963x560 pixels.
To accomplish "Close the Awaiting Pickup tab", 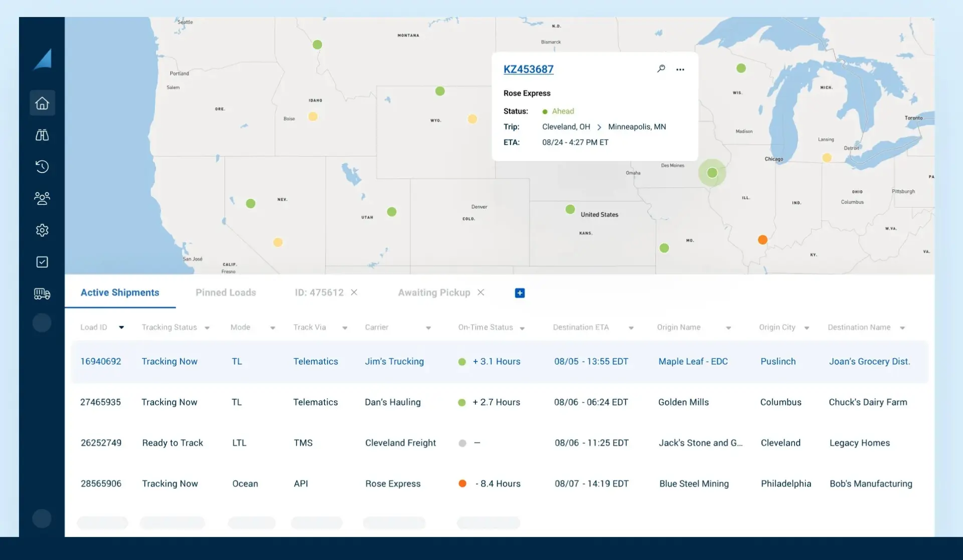I will pos(480,292).
